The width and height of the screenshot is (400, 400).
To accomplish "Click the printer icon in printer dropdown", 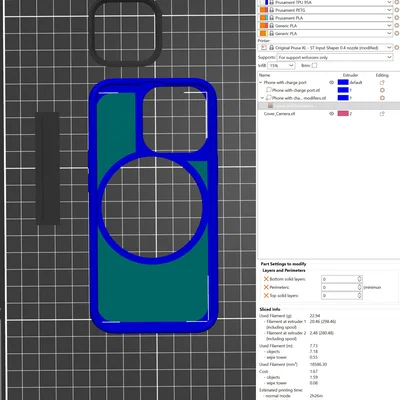I will tap(264, 48).
